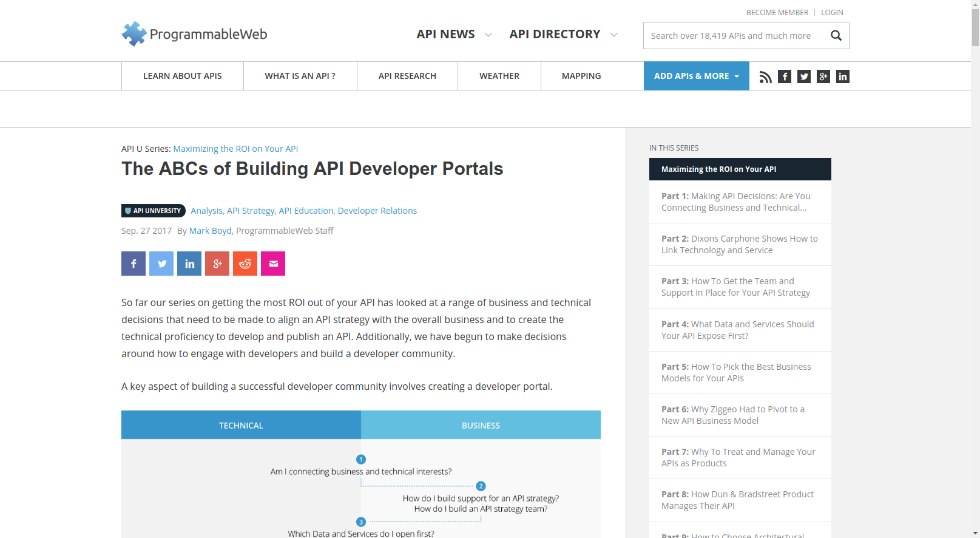Open LinkedIn icon in the navigation bar
Viewport: 980px width, 538px height.
coord(843,77)
